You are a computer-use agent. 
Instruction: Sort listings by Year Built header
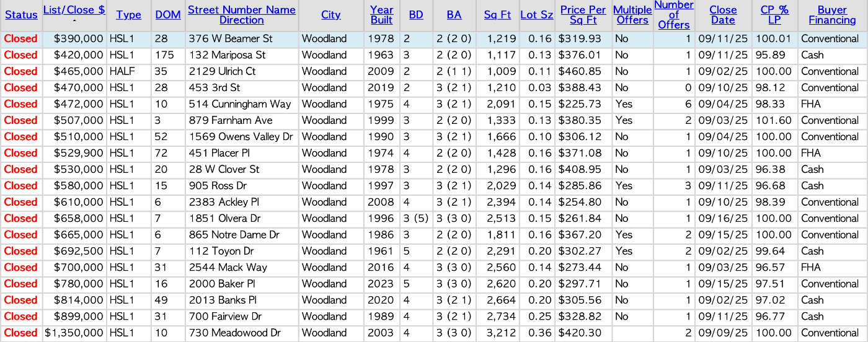(x=381, y=15)
